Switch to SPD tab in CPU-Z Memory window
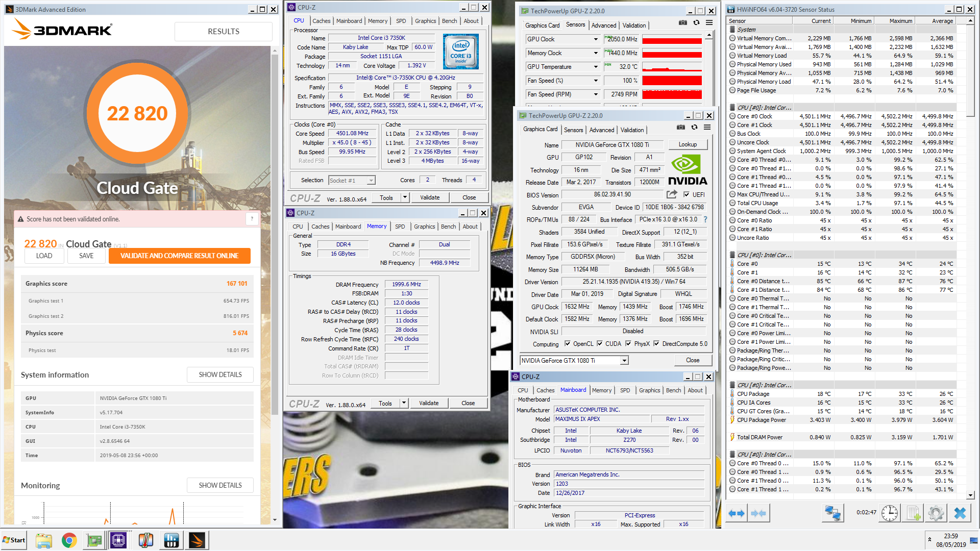 400,227
